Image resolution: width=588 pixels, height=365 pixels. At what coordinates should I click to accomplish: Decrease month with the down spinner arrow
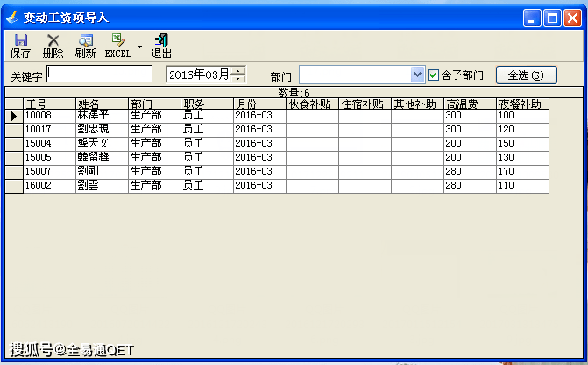[237, 78]
